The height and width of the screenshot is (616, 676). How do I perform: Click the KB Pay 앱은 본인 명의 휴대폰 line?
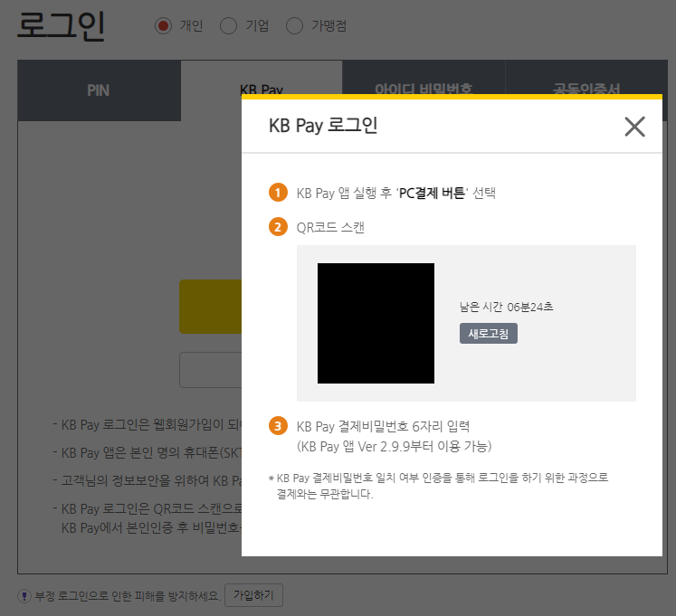point(147,452)
